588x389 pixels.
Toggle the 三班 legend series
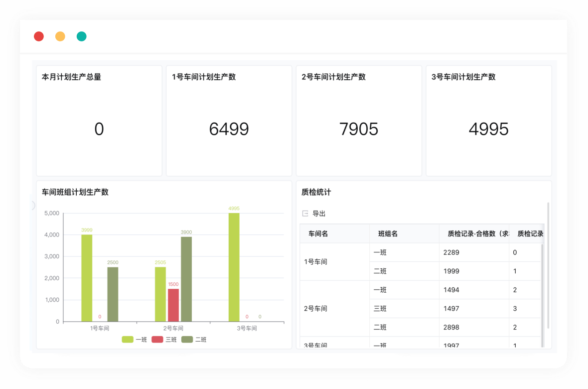[164, 340]
